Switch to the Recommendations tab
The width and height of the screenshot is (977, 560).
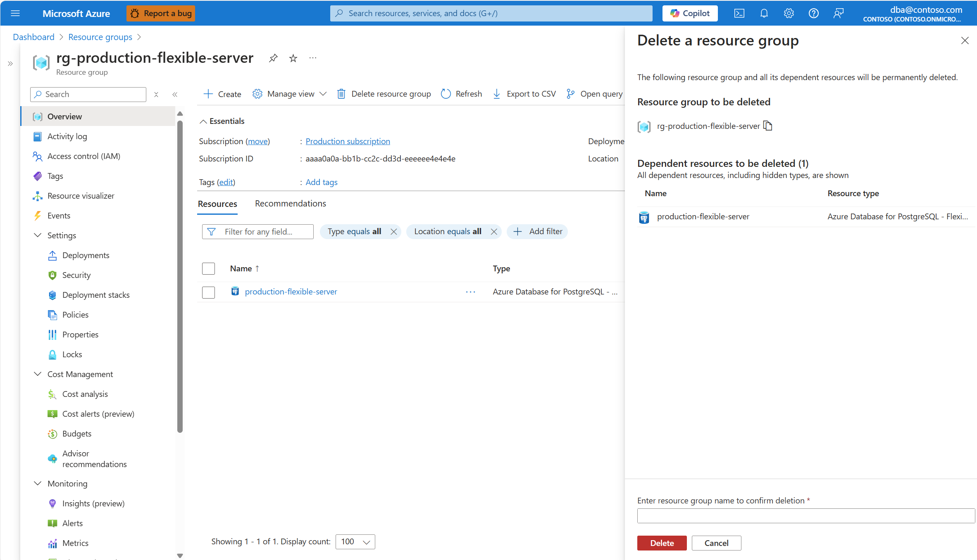point(290,204)
